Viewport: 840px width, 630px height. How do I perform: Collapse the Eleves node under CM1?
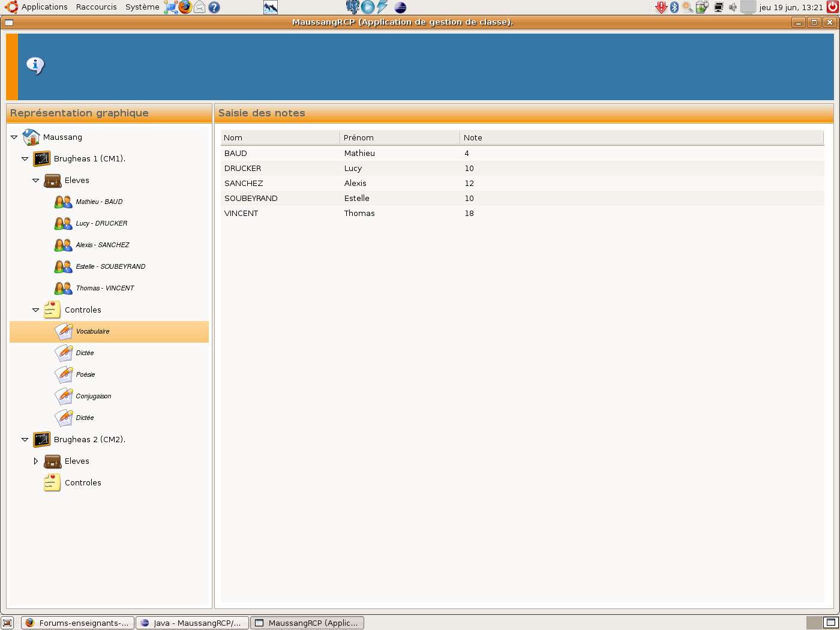[x=36, y=181]
